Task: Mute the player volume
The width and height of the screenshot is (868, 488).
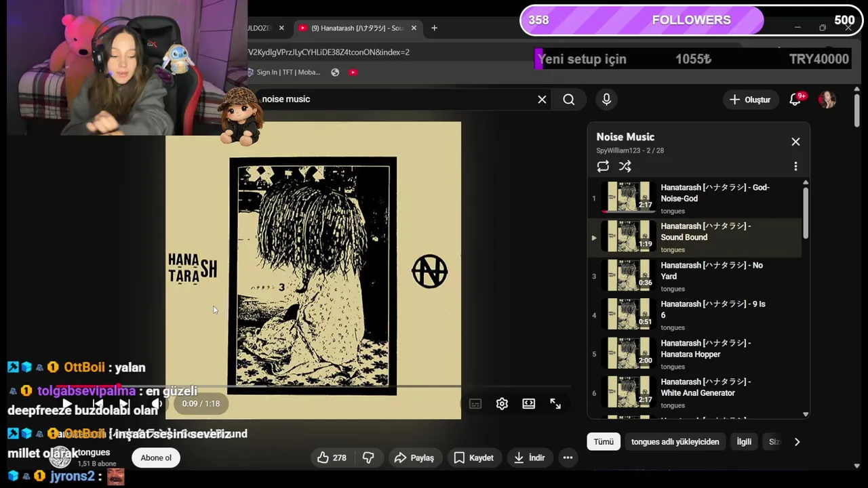Action: 157,404
